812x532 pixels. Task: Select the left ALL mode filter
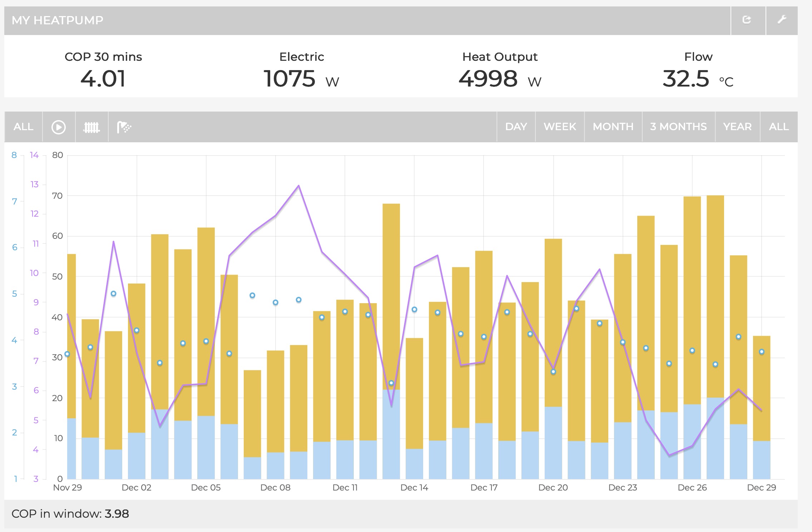(23, 127)
